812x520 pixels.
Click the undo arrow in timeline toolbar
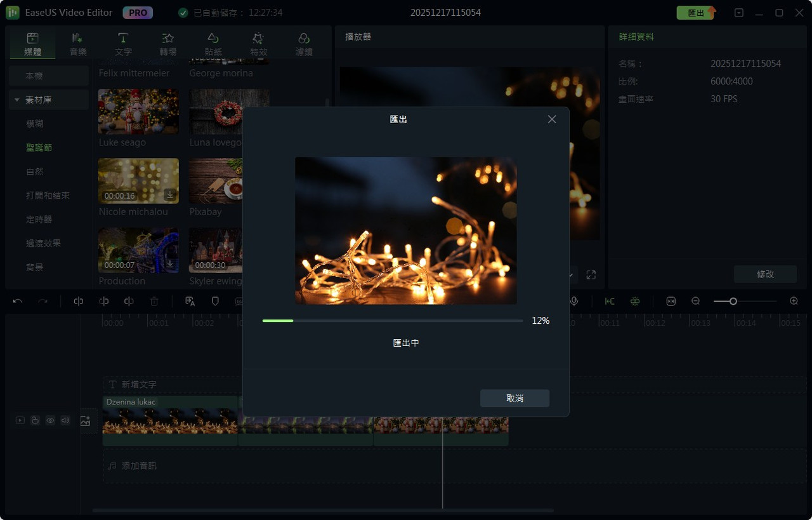[18, 302]
